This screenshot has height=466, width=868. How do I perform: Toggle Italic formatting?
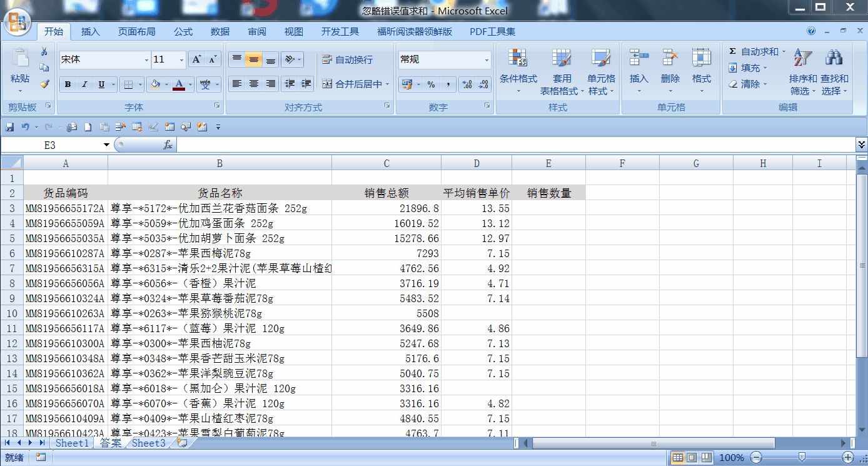pyautogui.click(x=84, y=84)
